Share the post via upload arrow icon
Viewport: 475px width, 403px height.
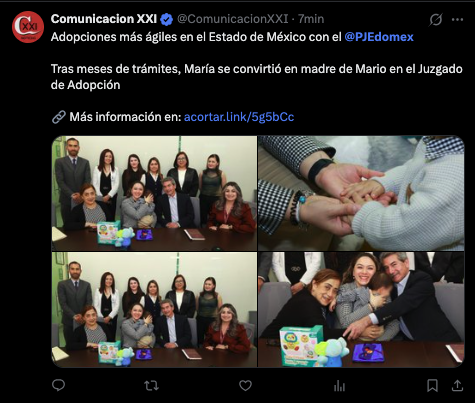coord(457,386)
